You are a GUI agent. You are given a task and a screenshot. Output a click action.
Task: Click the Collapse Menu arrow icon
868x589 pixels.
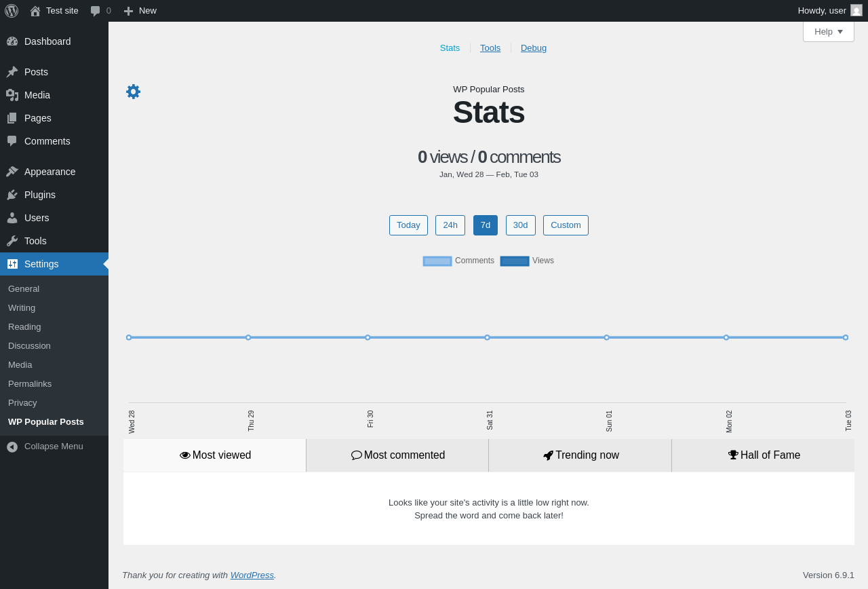point(12,446)
